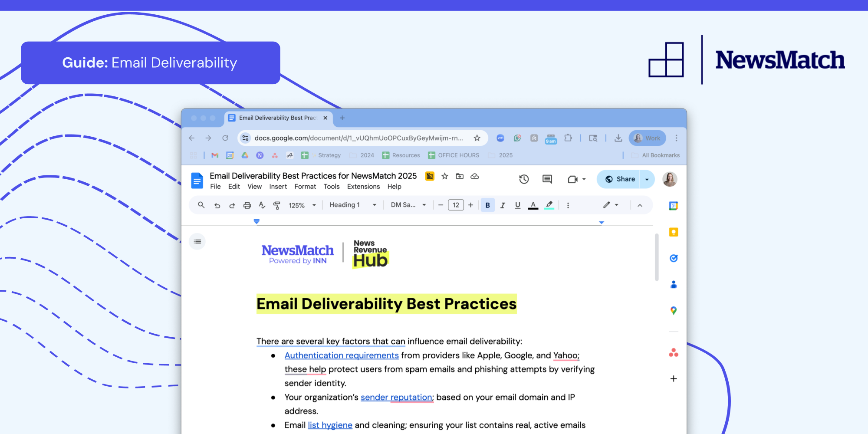Open the Google Drive bookmark
The width and height of the screenshot is (868, 434).
(245, 155)
